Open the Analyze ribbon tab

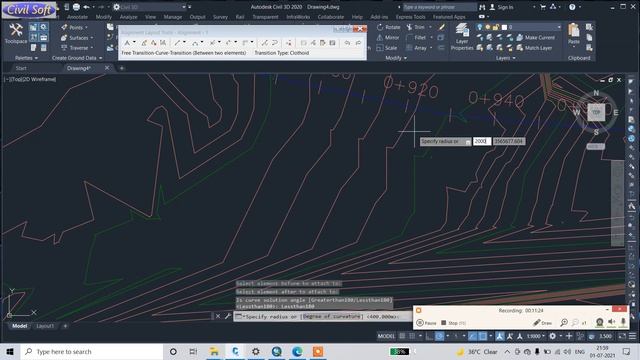pos(128,17)
